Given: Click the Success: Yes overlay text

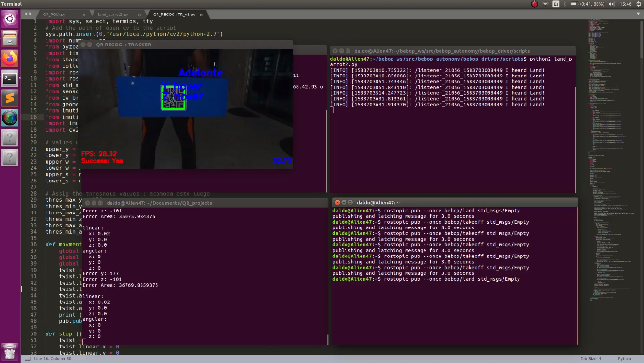Looking at the screenshot, I should pyautogui.click(x=102, y=161).
